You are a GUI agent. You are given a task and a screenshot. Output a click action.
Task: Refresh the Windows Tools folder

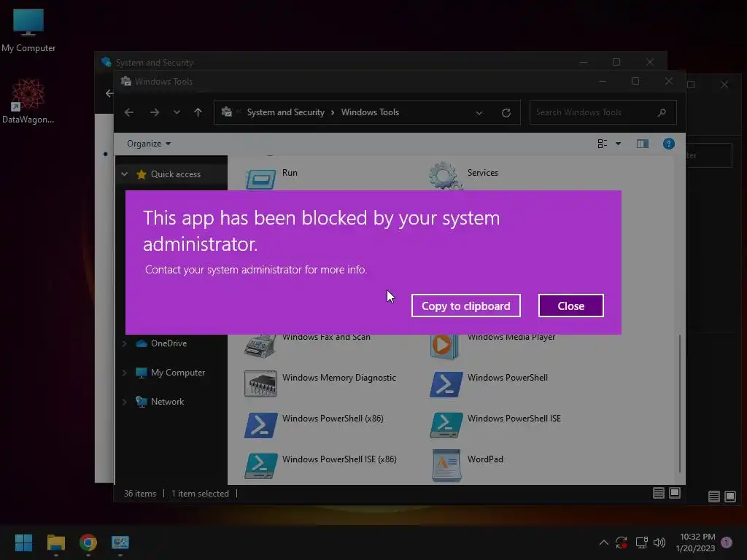coord(506,113)
